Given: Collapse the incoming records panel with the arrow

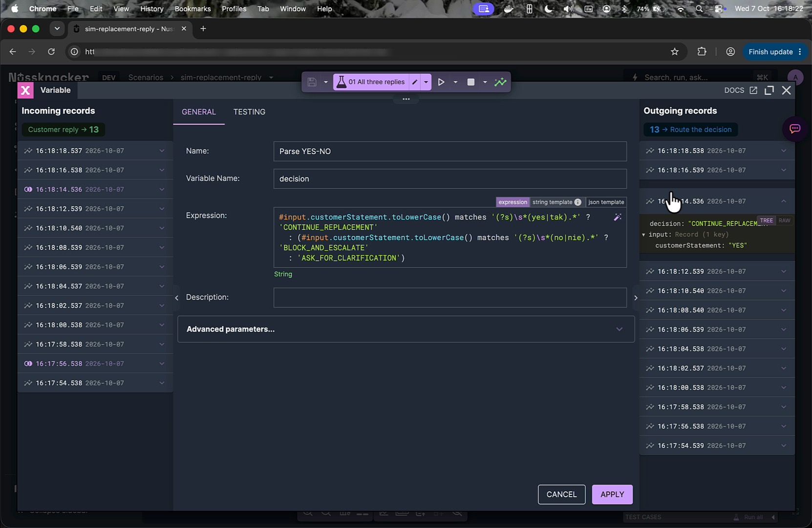Looking at the screenshot, I should point(176,297).
